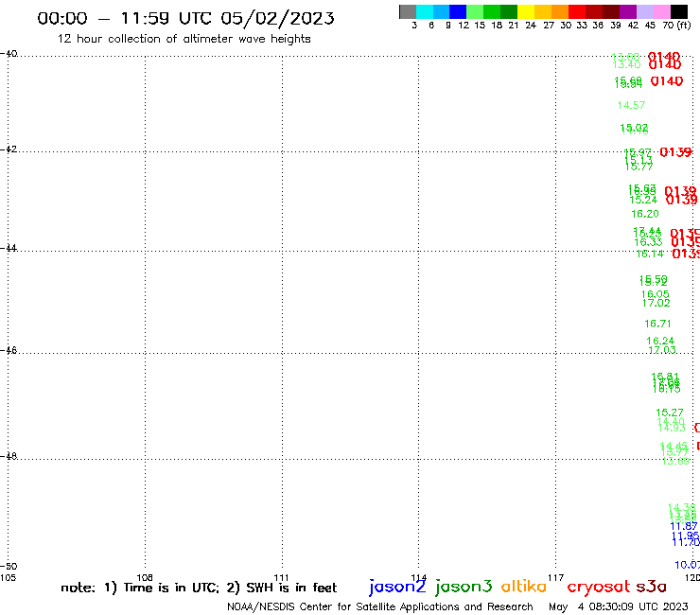Click the lavender swatch in the height legend
The height and width of the screenshot is (615, 700).
[x=645, y=11]
